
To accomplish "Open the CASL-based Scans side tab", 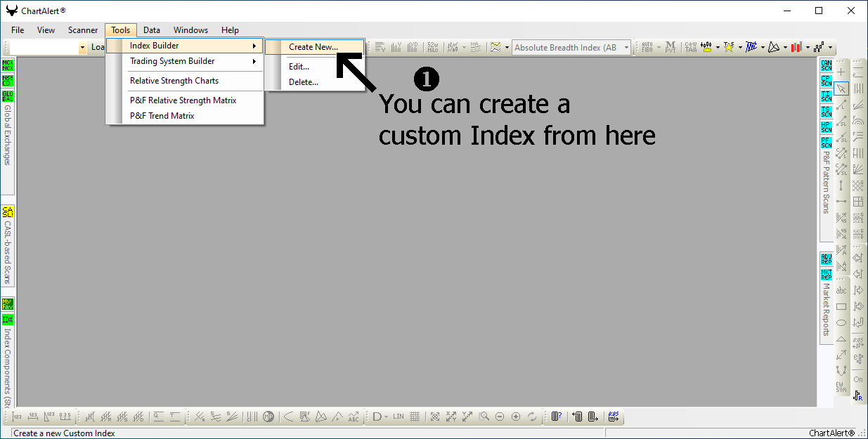I will coord(8,253).
